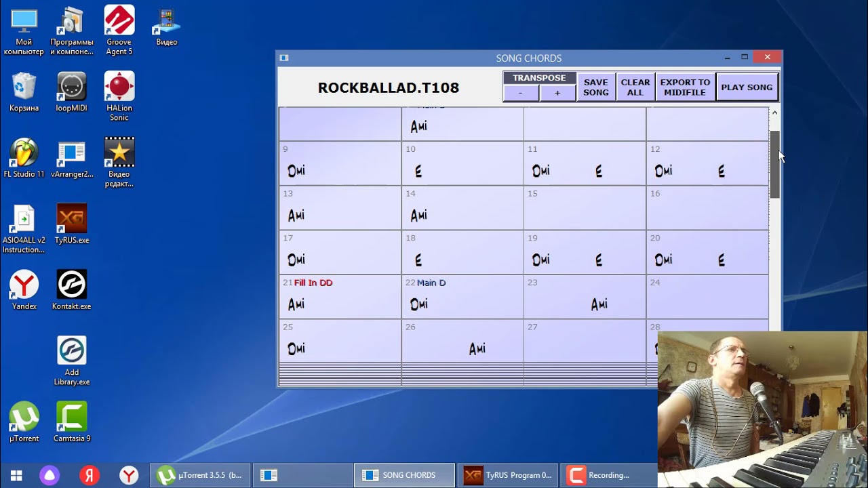
Task: Select the Ami chord in measure 23
Action: pos(599,305)
